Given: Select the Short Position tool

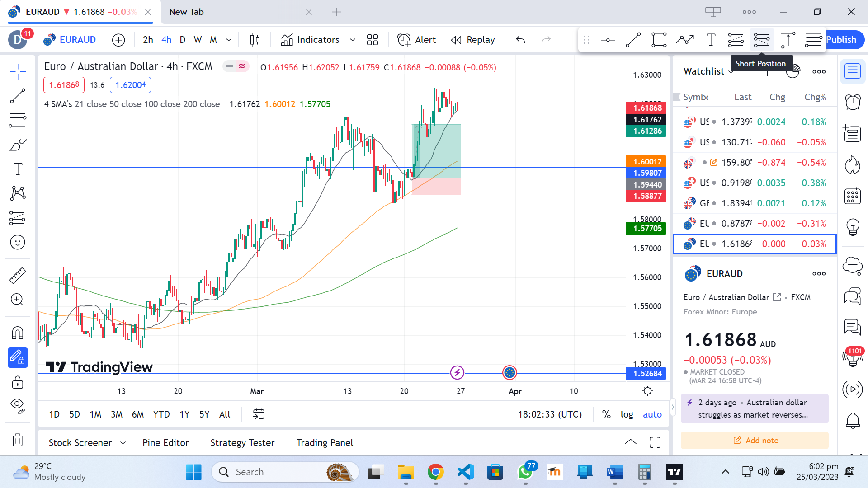Looking at the screenshot, I should [762, 40].
